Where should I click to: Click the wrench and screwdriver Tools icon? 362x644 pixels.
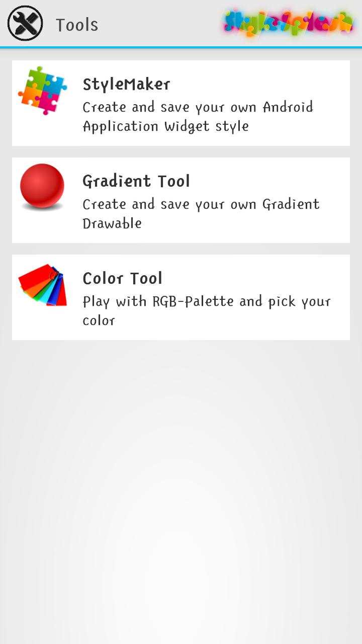click(x=26, y=23)
